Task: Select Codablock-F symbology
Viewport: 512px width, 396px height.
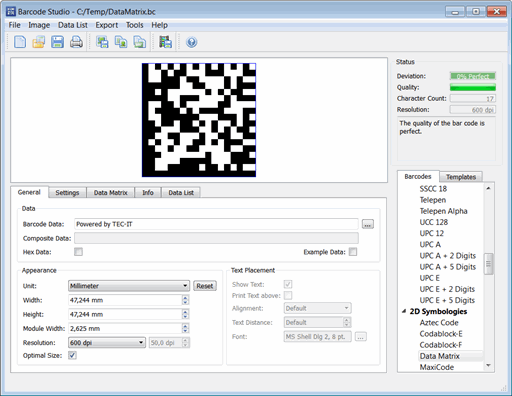Action: click(441, 345)
